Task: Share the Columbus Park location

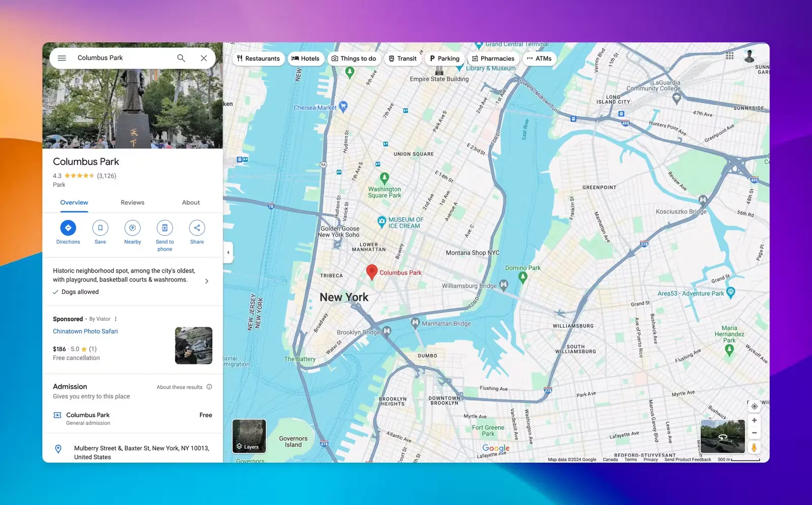Action: (x=197, y=228)
